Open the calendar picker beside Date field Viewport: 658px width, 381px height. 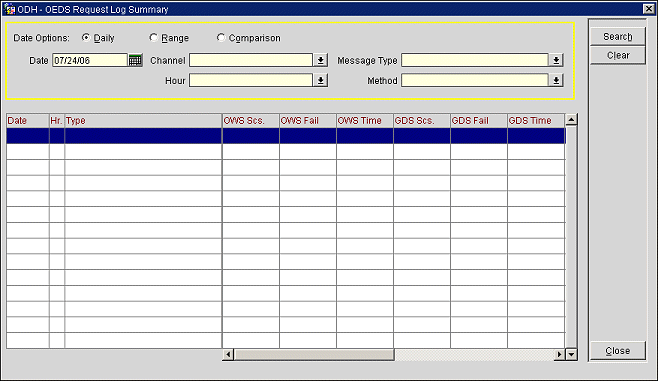pyautogui.click(x=135, y=60)
